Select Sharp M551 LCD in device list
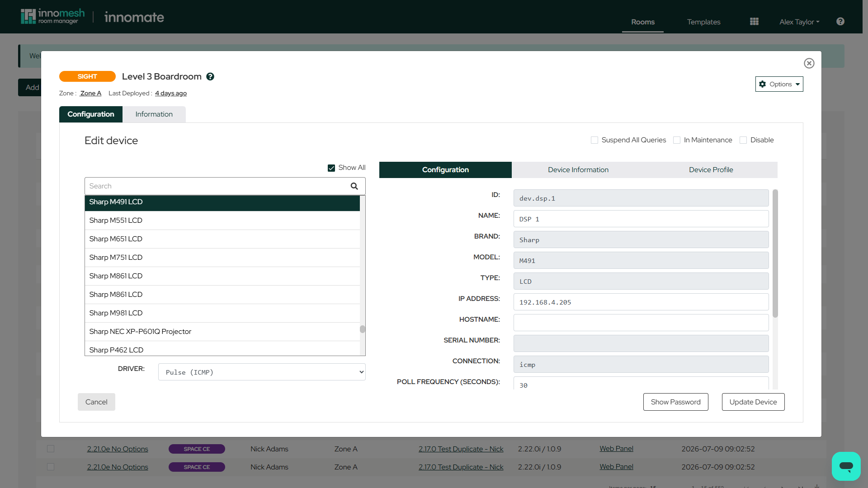 222,221
